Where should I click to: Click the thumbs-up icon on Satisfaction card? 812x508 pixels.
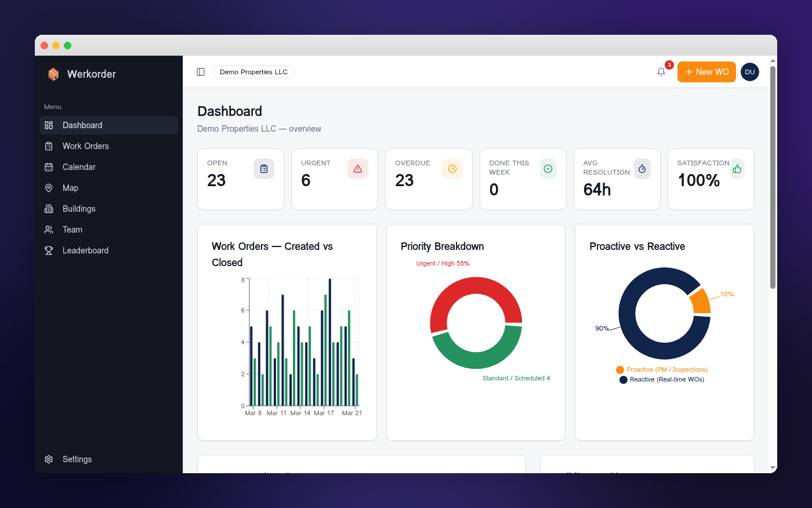[737, 169]
